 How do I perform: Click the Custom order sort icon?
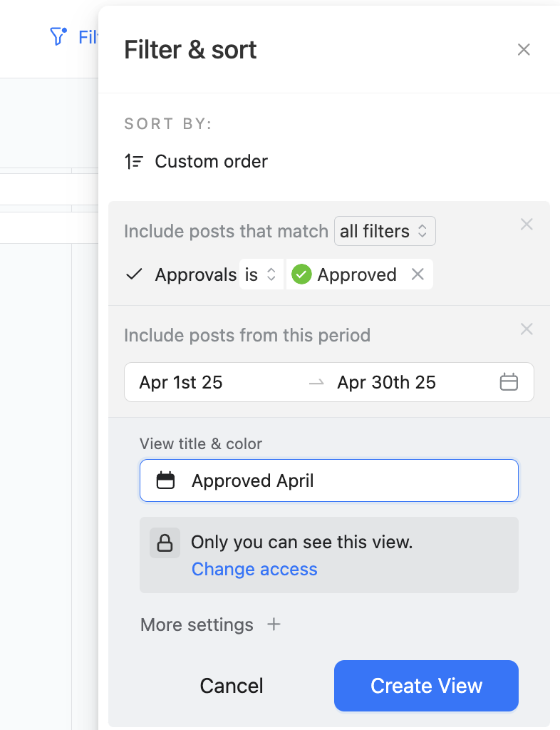[134, 162]
